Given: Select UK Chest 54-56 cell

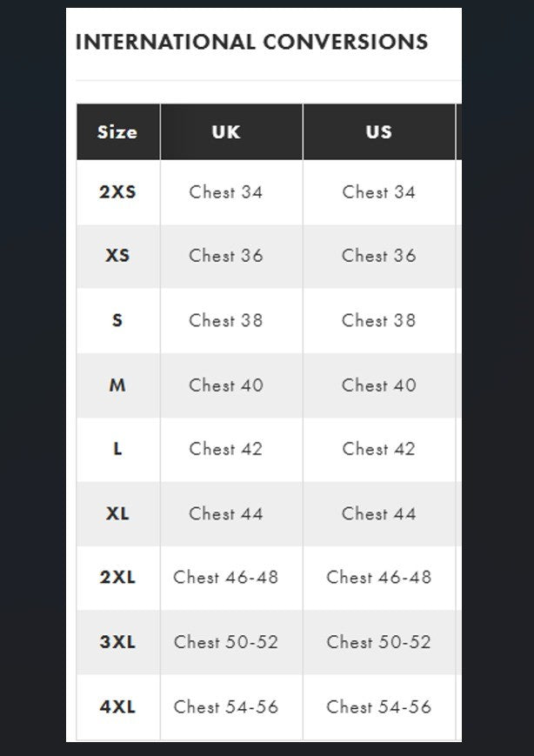Looking at the screenshot, I should (226, 706).
